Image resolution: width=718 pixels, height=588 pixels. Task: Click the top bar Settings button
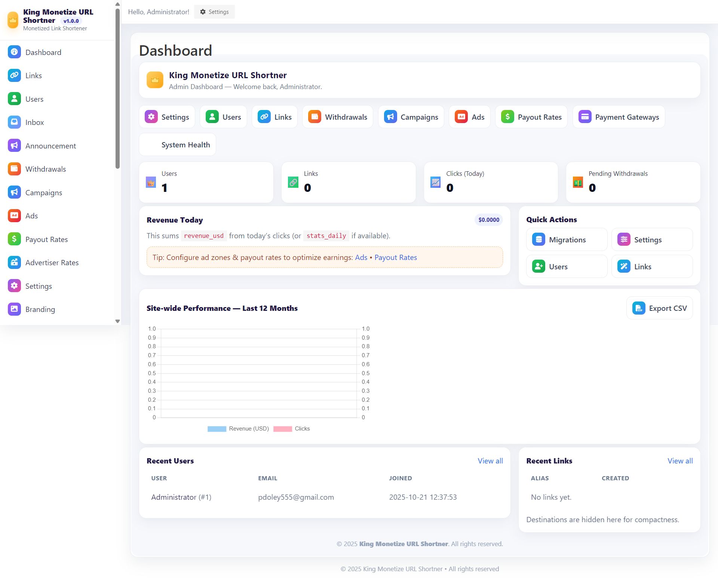214,12
